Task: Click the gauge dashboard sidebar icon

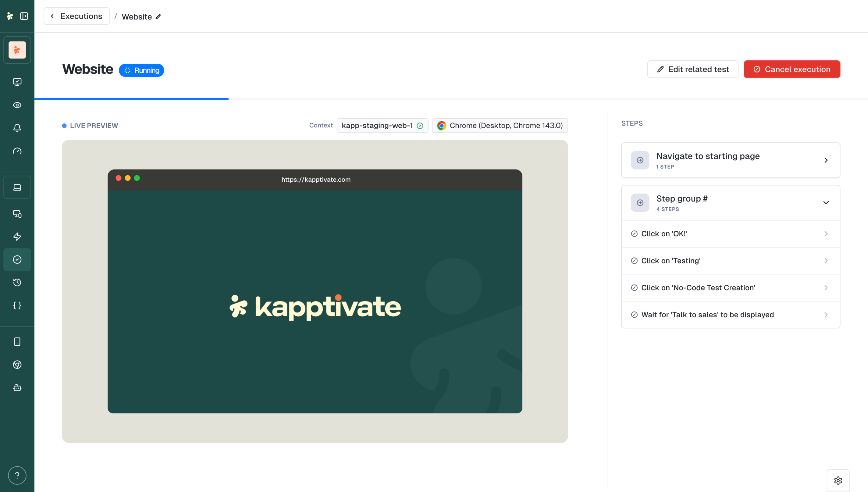Action: click(x=17, y=151)
